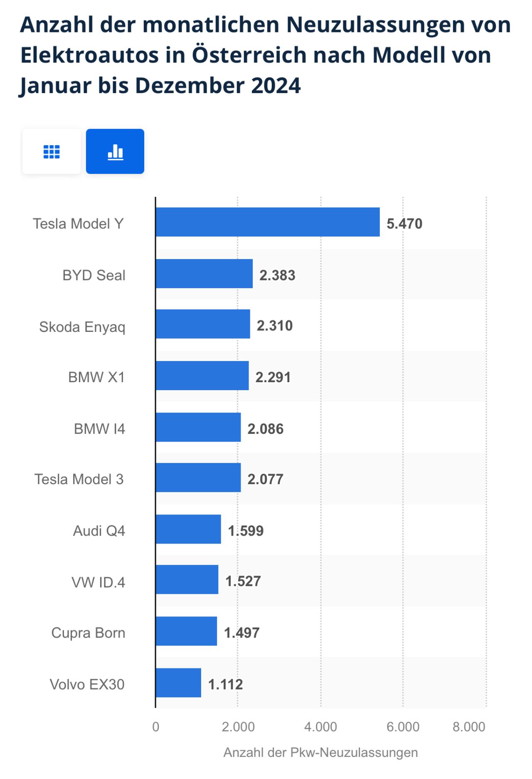Click the 8.000 axis tick label
The image size is (532, 779).
click(469, 727)
